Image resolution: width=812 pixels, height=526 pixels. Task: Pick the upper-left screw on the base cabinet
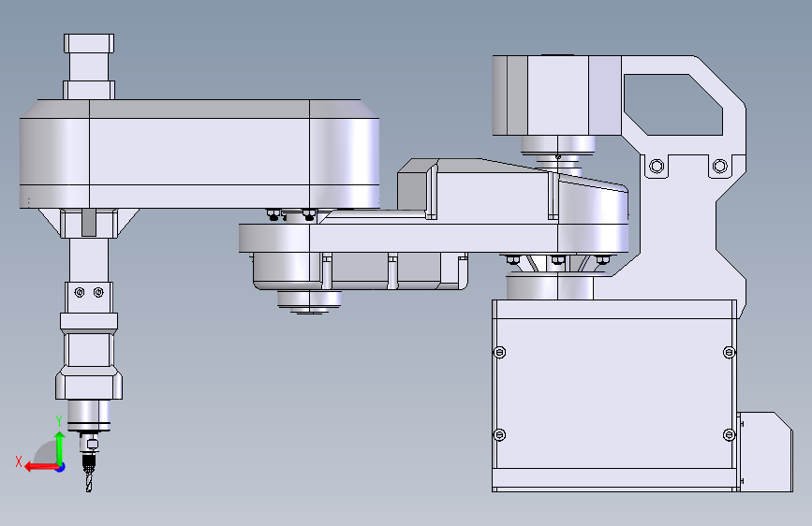[499, 353]
